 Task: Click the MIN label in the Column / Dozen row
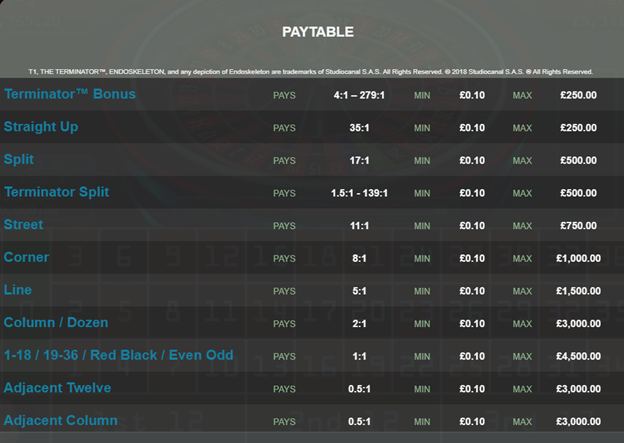pos(422,324)
